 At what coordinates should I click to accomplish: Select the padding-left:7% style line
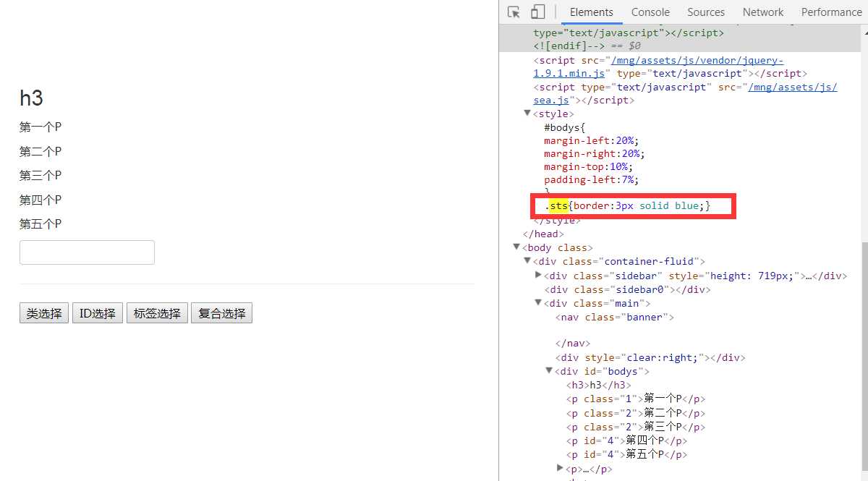[x=592, y=179]
